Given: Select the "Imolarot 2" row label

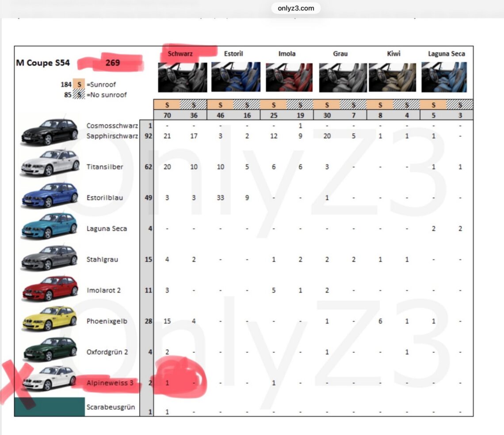Looking at the screenshot, I should [x=103, y=290].
